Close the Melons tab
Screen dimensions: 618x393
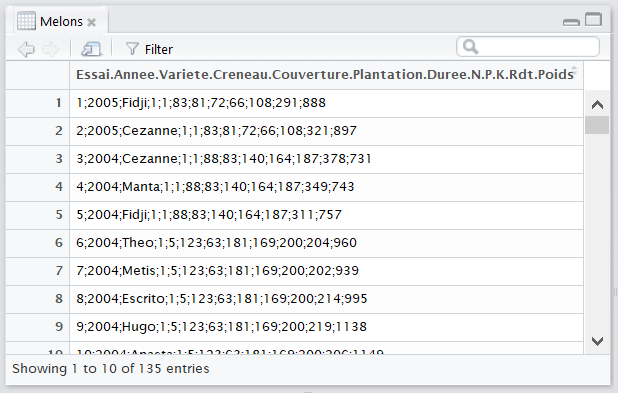[91, 22]
